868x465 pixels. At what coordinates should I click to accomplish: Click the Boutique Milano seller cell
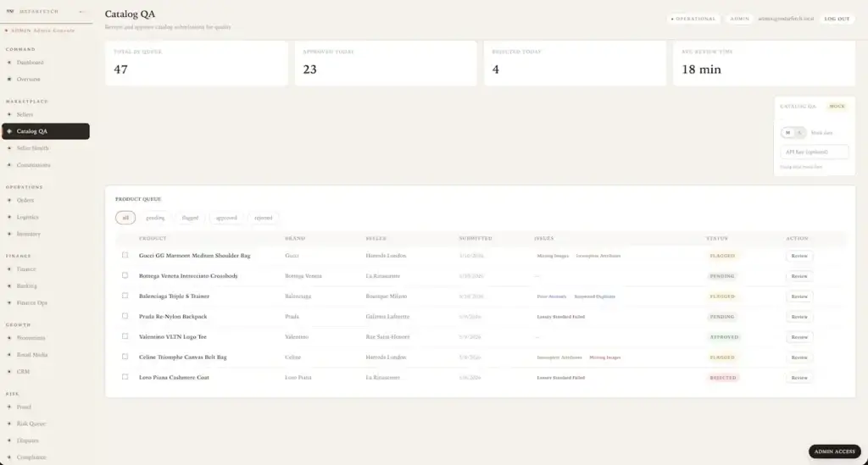387,296
